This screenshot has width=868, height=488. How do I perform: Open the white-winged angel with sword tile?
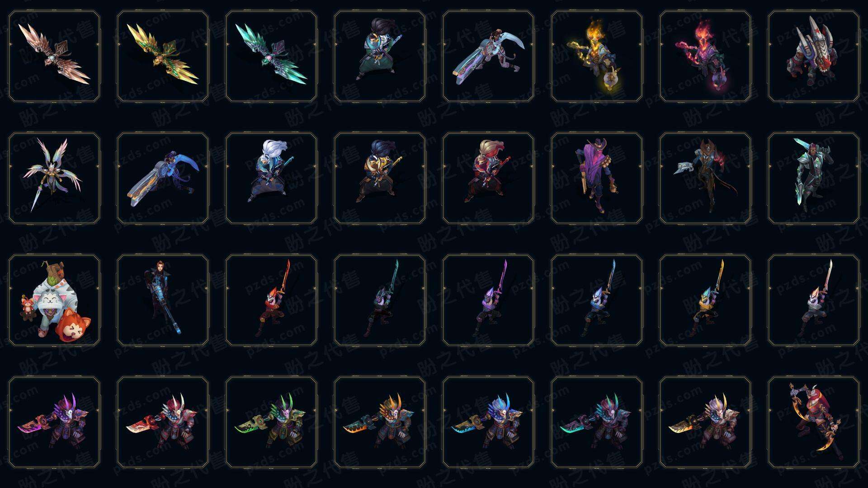tap(54, 178)
